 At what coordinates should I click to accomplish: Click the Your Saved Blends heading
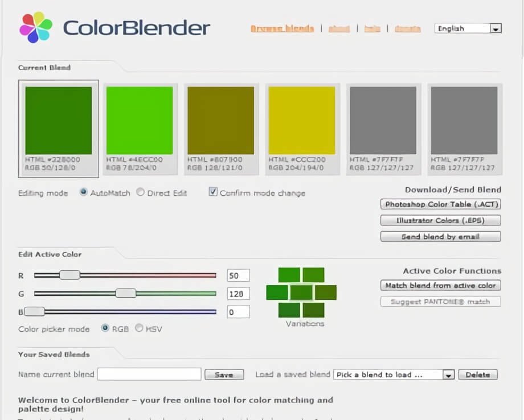(x=54, y=355)
